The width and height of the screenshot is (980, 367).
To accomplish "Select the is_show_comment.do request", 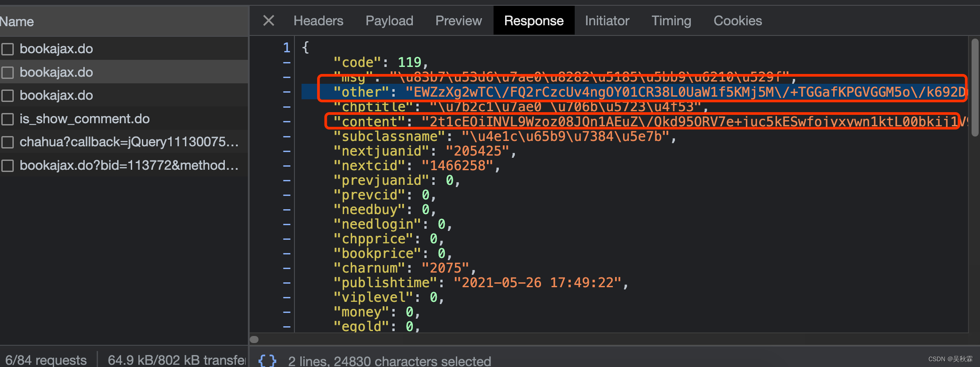I will [x=85, y=119].
